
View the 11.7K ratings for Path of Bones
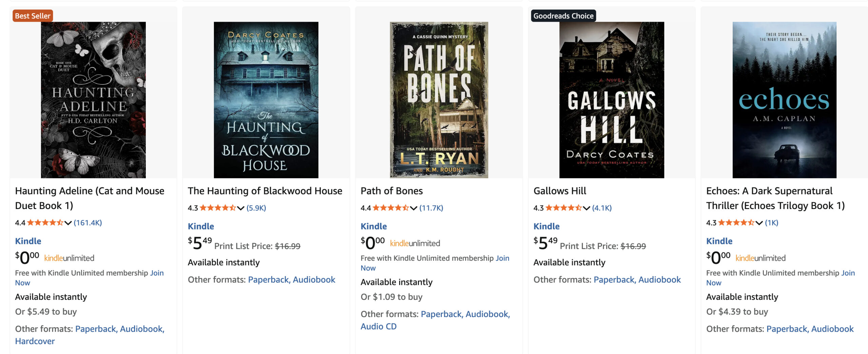[431, 208]
